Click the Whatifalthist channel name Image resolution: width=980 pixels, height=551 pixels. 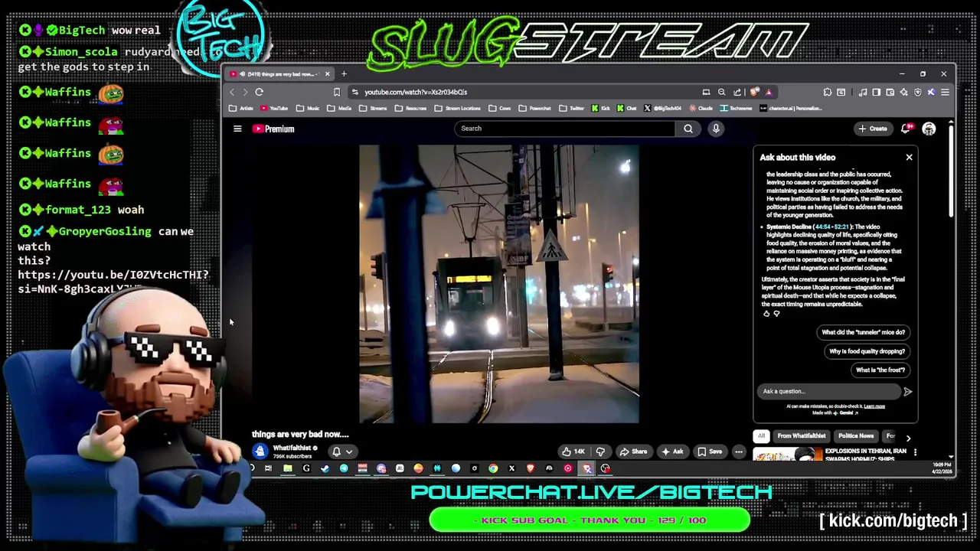292,448
